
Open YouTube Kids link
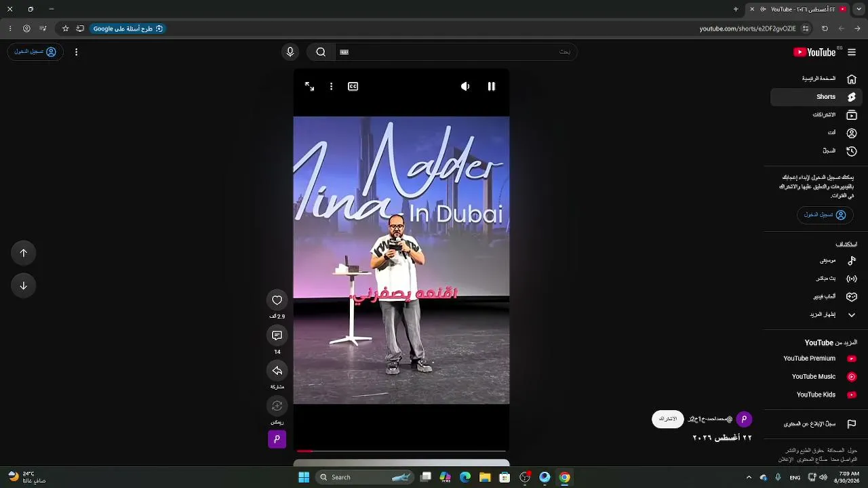coord(816,394)
